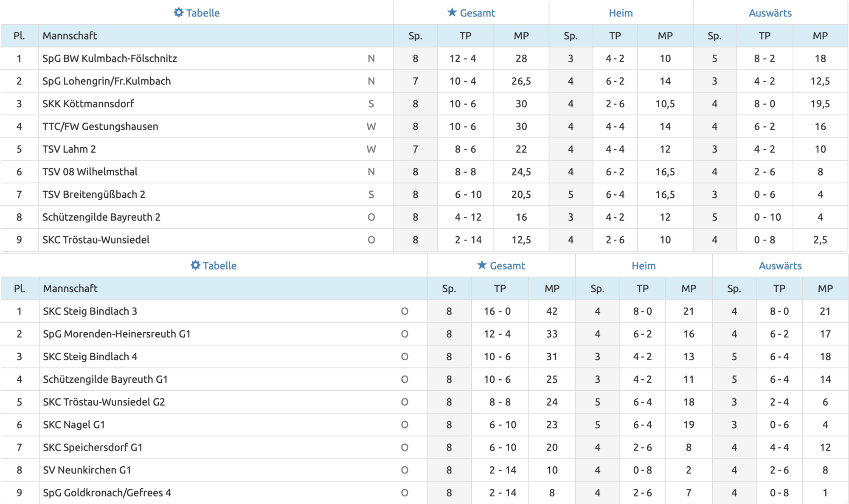Screen dimensions: 849x504
Task: Select the upper Gesamt tab label
Action: [x=478, y=13]
